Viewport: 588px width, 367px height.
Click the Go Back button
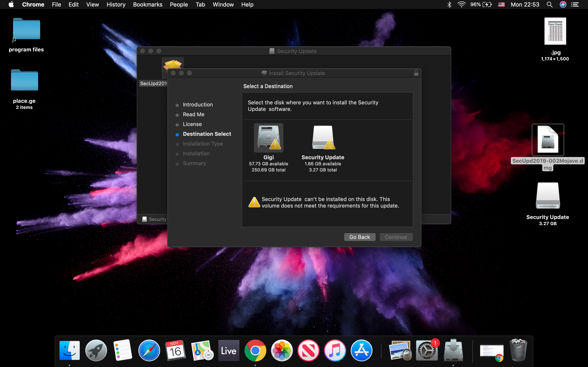click(x=360, y=237)
